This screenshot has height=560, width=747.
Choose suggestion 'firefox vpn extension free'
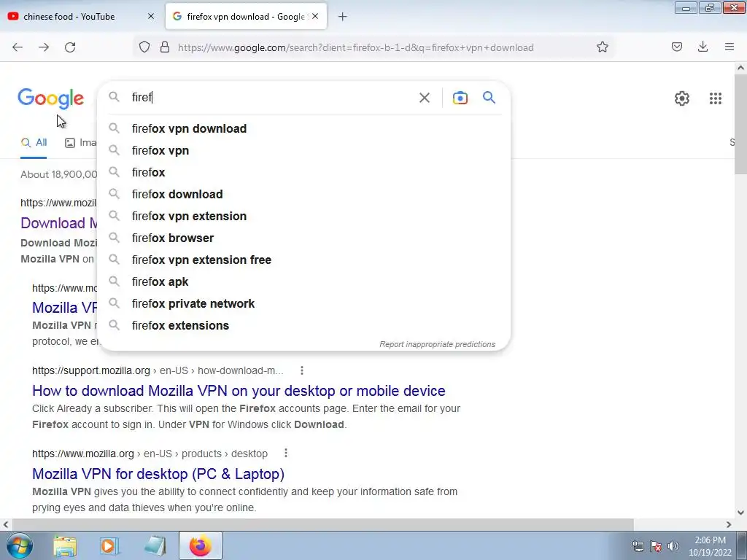pos(304,260)
